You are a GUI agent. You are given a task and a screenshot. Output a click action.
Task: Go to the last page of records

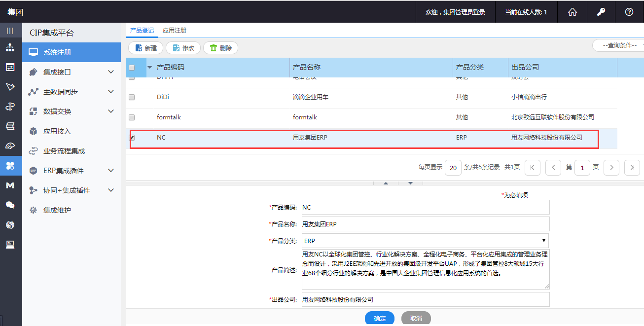pos(632,168)
